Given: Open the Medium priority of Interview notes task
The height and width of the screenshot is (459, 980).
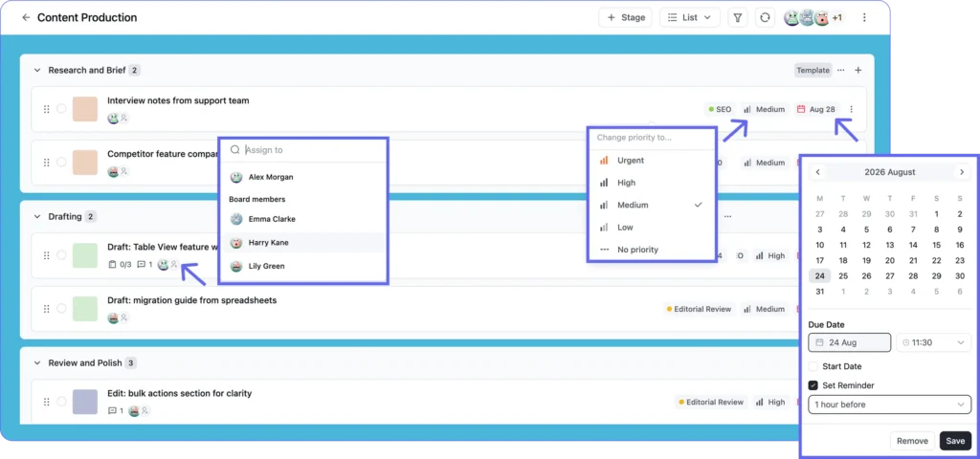Looking at the screenshot, I should (x=764, y=109).
